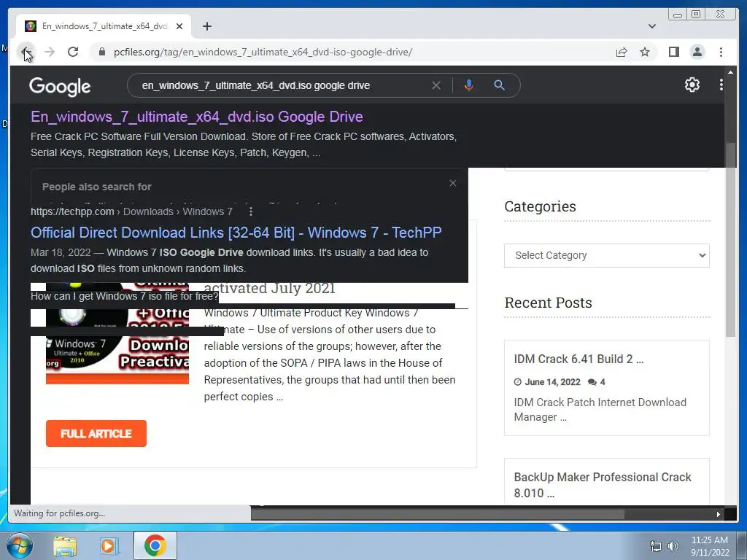747x560 pixels.
Task: Open the Official Direct Download Links TechPP result
Action: 236,233
